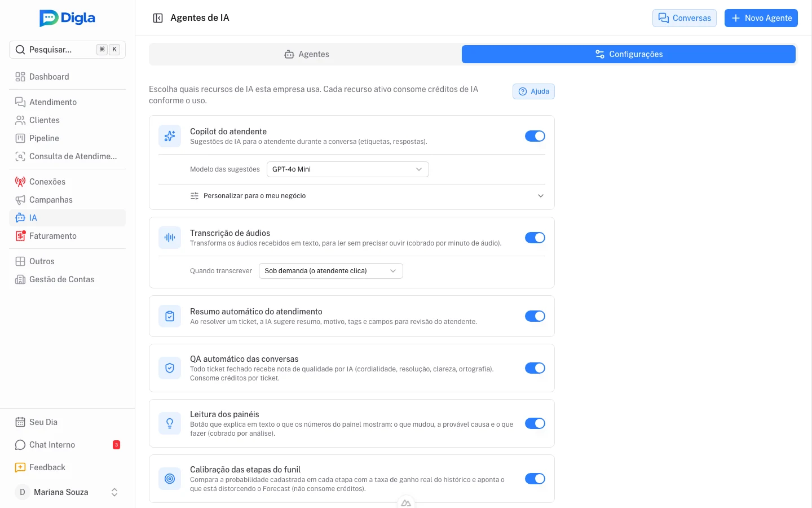This screenshot has height=508, width=812.
Task: Click the search magnifier icon
Action: pos(20,50)
